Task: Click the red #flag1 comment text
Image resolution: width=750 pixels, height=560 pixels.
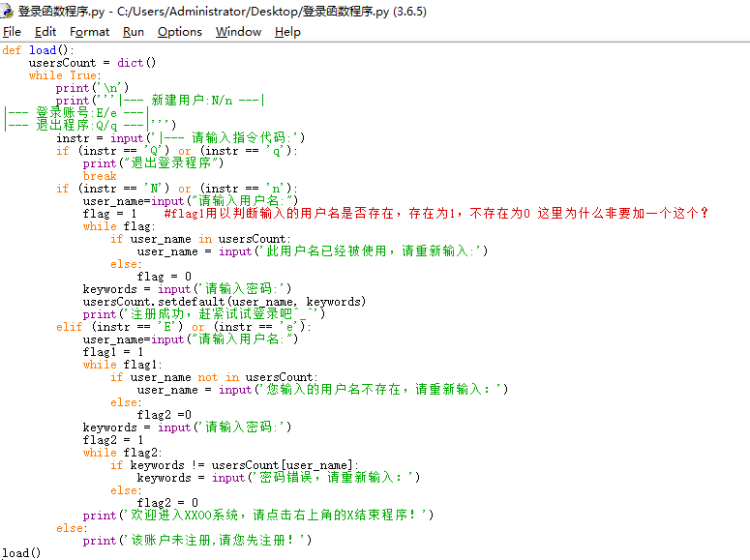Action: pyautogui.click(x=435, y=214)
